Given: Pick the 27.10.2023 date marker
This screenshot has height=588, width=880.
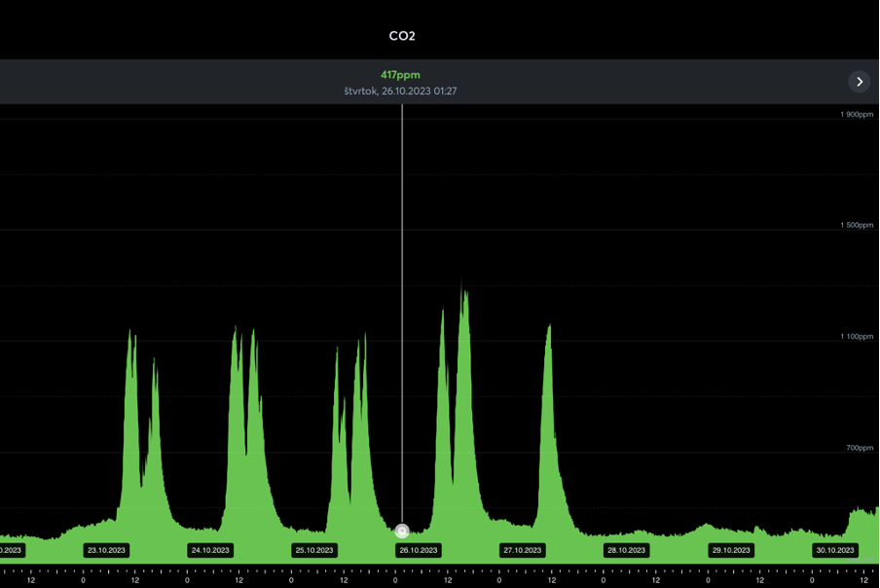Looking at the screenshot, I should point(522,550).
